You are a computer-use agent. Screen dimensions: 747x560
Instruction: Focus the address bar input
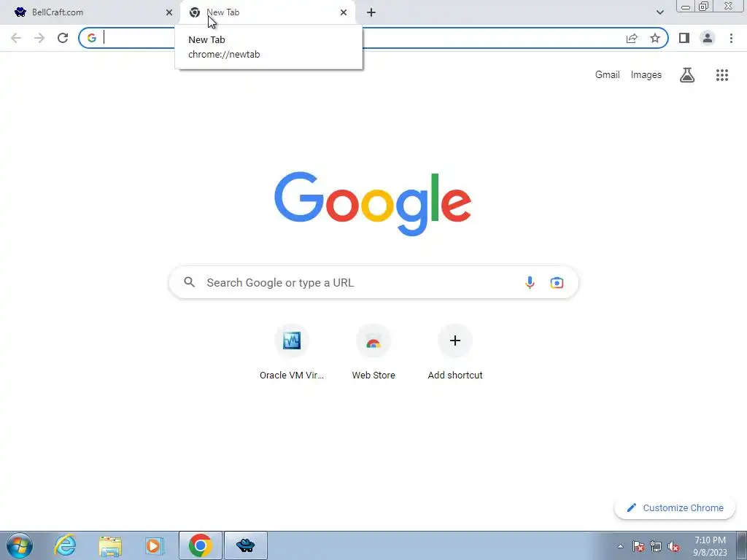tap(373, 38)
